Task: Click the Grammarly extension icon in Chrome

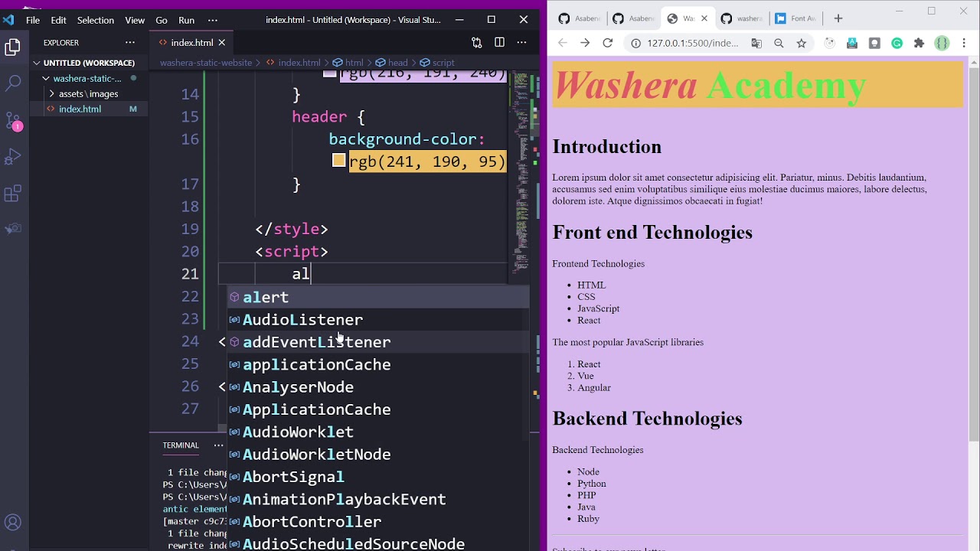Action: click(897, 44)
